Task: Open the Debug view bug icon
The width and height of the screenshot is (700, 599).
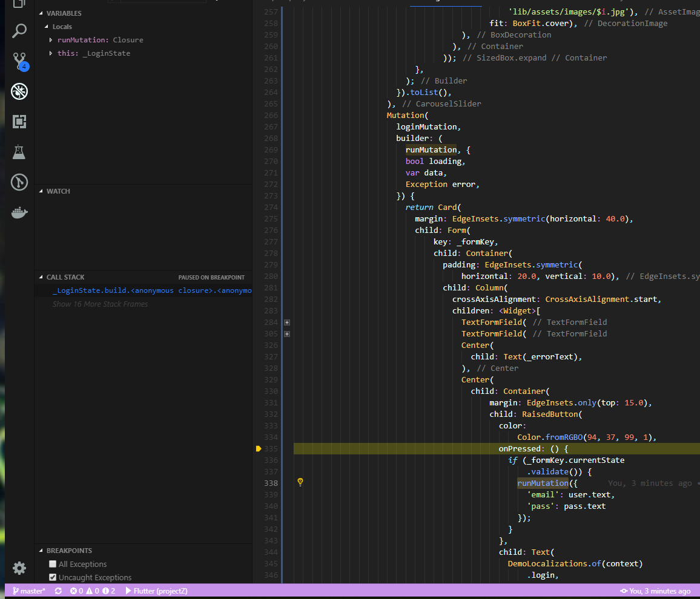Action: pyautogui.click(x=19, y=91)
